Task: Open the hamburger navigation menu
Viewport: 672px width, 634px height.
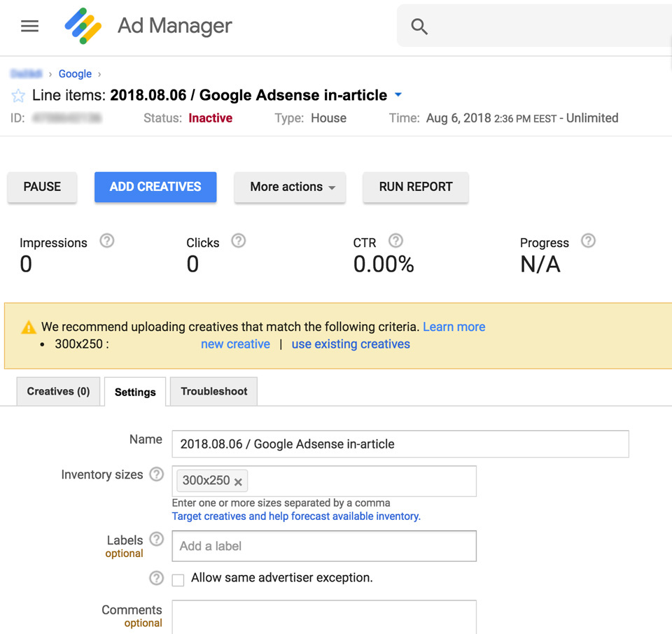Action: click(x=29, y=26)
